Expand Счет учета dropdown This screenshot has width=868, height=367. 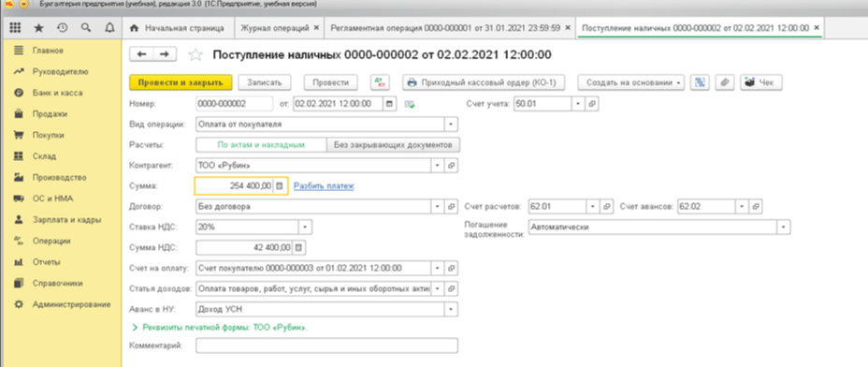[x=578, y=104]
